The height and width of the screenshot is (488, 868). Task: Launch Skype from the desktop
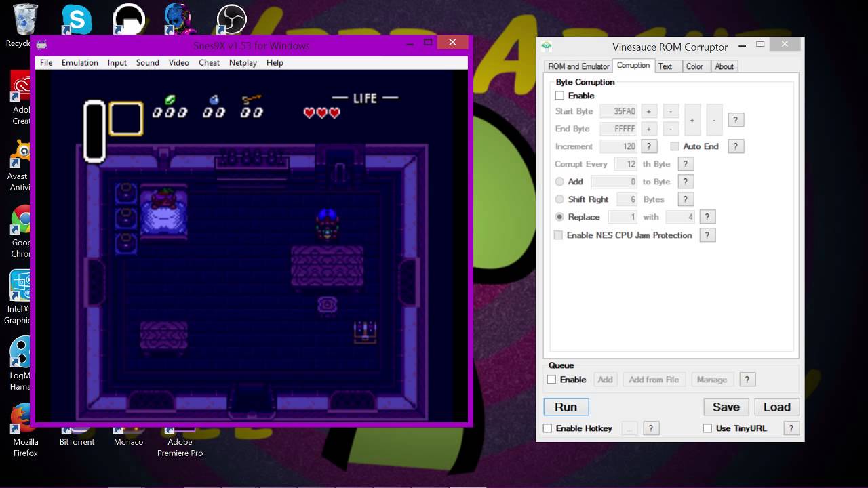(x=77, y=20)
